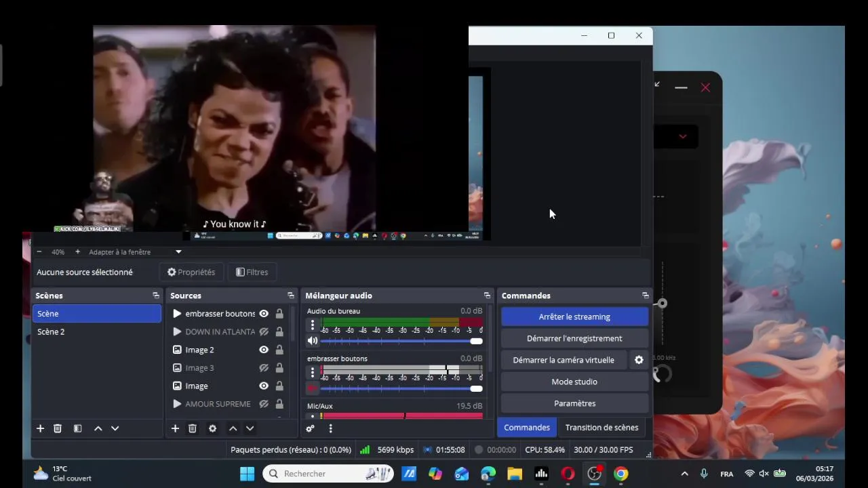Open Filtres button
Image resolution: width=868 pixels, height=488 pixels.
[252, 272]
